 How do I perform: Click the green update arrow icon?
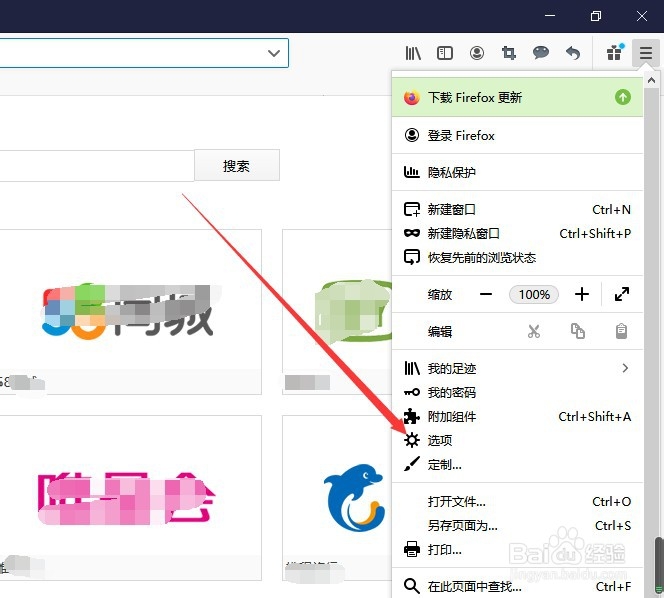point(622,97)
